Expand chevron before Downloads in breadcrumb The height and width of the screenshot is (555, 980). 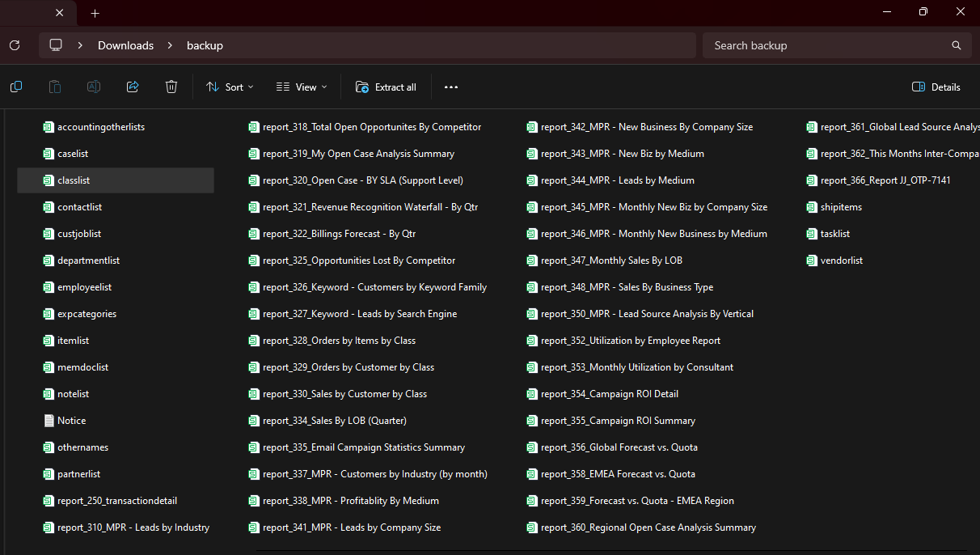[81, 45]
